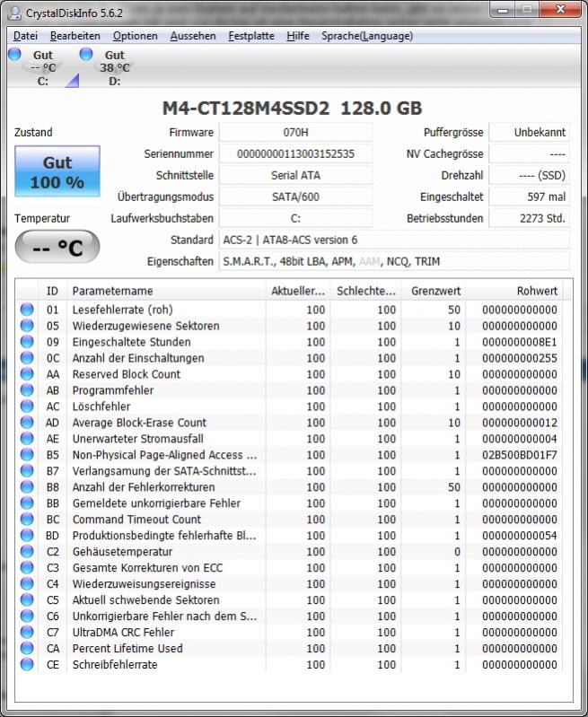The height and width of the screenshot is (717, 588).
Task: Click status icon for Gehäusetemperatur
Action: (x=27, y=552)
